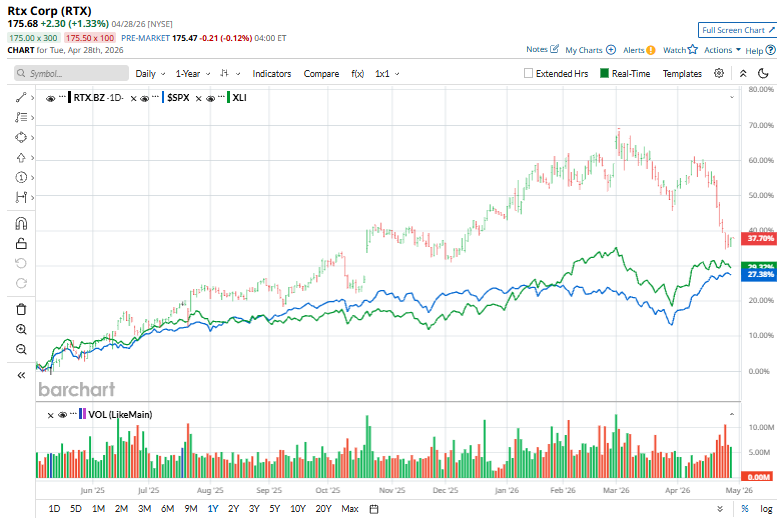Image resolution: width=777 pixels, height=522 pixels.
Task: Open the f(x) expressions menu
Action: click(357, 73)
